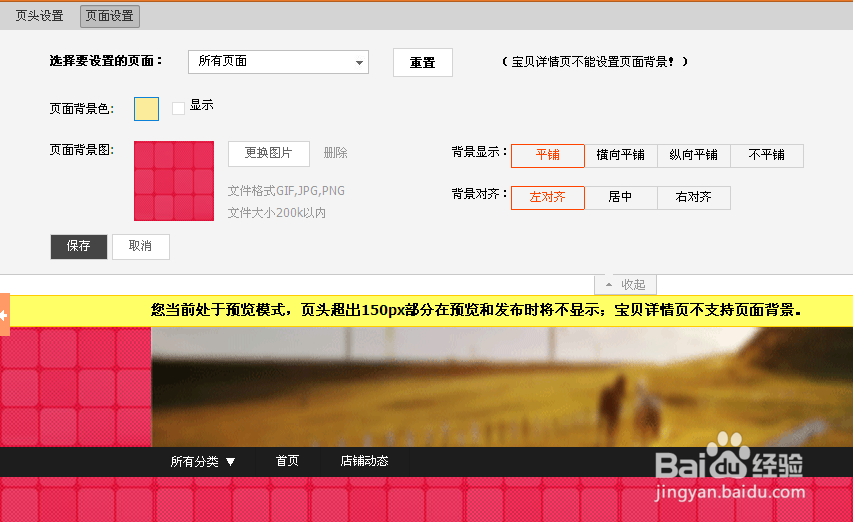853x522 pixels.
Task: Open 店铺动态 in the shop navigation
Action: pos(364,461)
